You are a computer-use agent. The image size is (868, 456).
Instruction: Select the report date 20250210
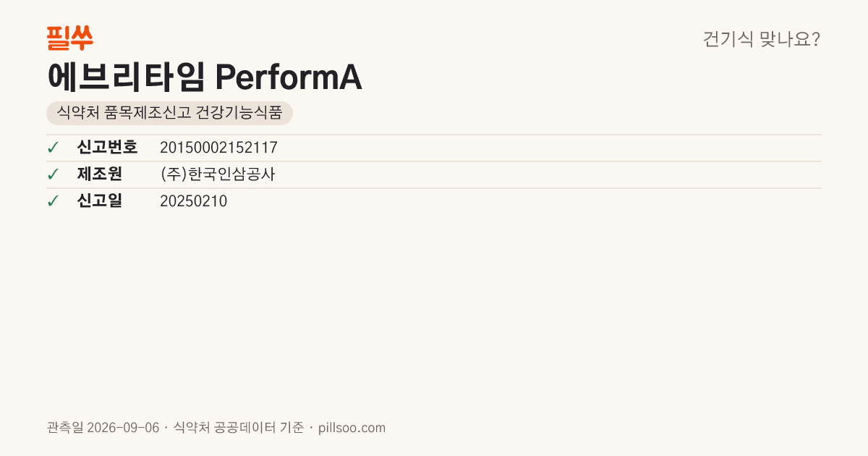point(193,201)
